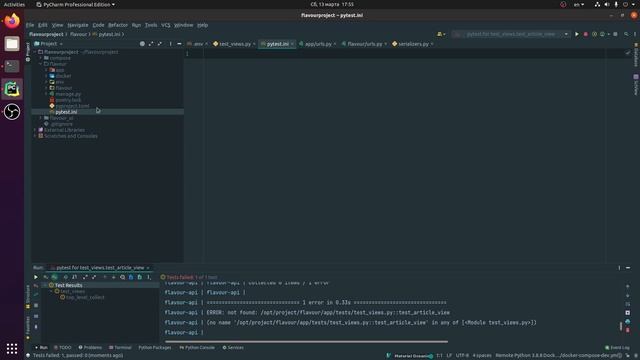Collapse all test results
640x360 pixels.
click(94, 277)
